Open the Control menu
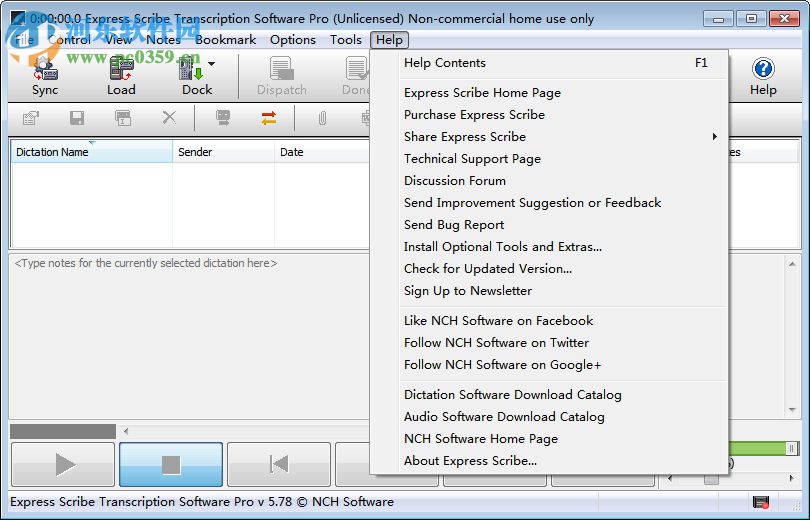Screen dimensions: 810x520 click(x=70, y=40)
